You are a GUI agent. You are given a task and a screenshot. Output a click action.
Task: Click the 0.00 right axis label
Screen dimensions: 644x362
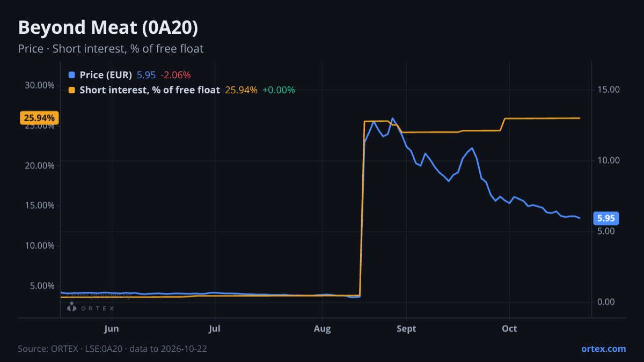click(606, 302)
